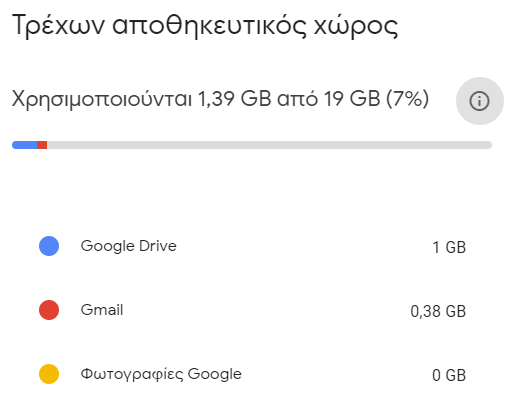Click the right end of storage progress bar

(x=489, y=145)
